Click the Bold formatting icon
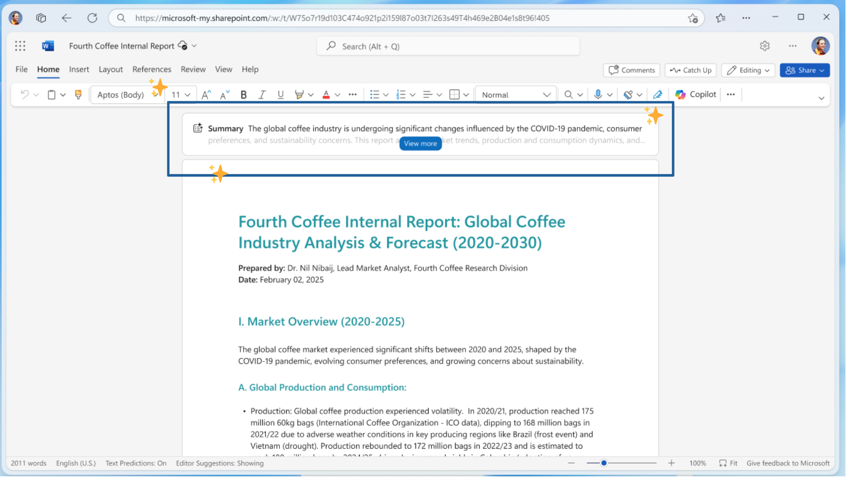 click(243, 95)
